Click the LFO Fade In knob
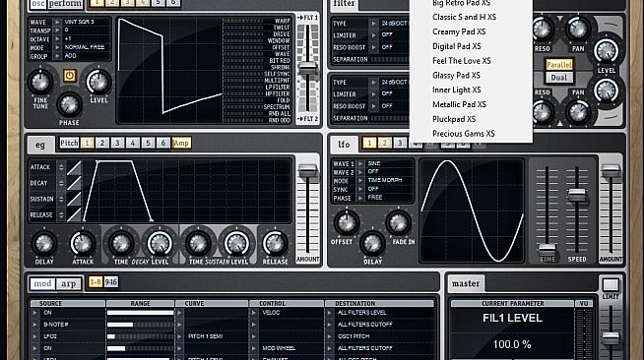The height and width of the screenshot is (360, 644). 399,222
